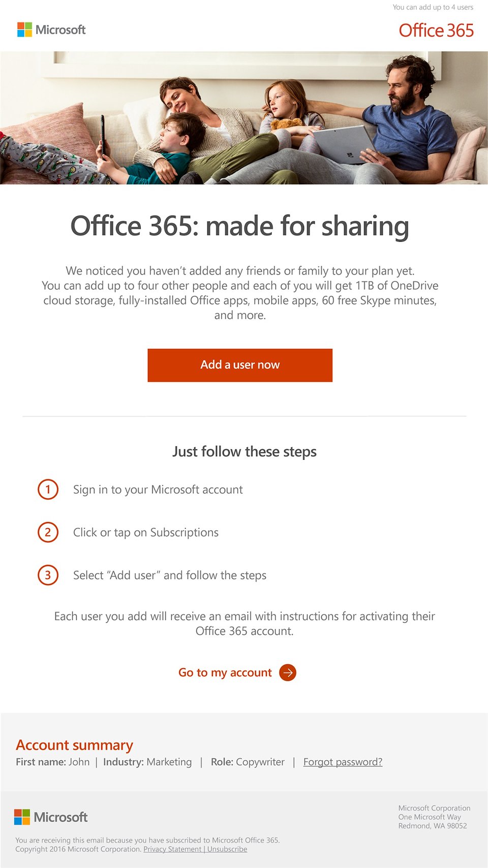Click the family on couch hero image

tap(244, 118)
